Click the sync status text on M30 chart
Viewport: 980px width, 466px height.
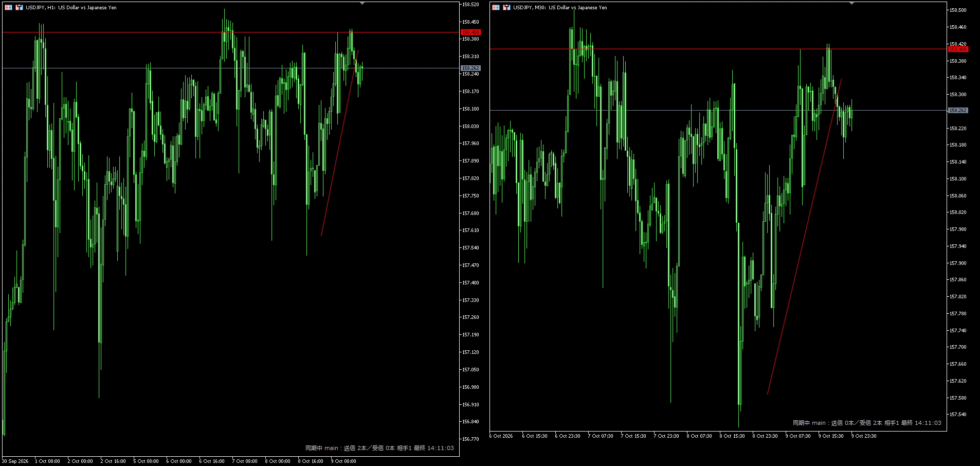tap(867, 423)
